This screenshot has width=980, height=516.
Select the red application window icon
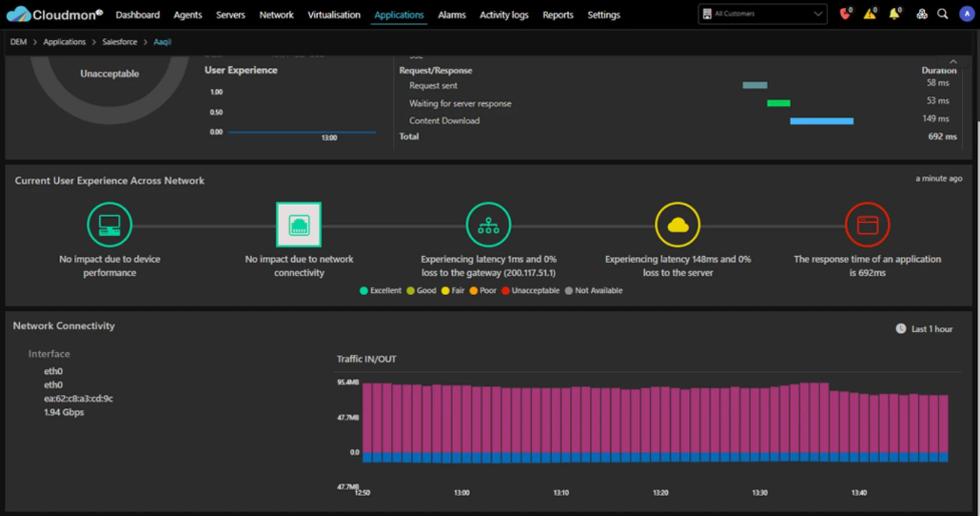point(867,225)
